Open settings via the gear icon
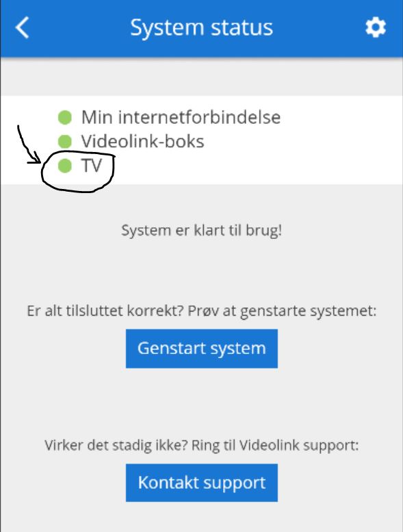403x532 pixels. (x=376, y=27)
